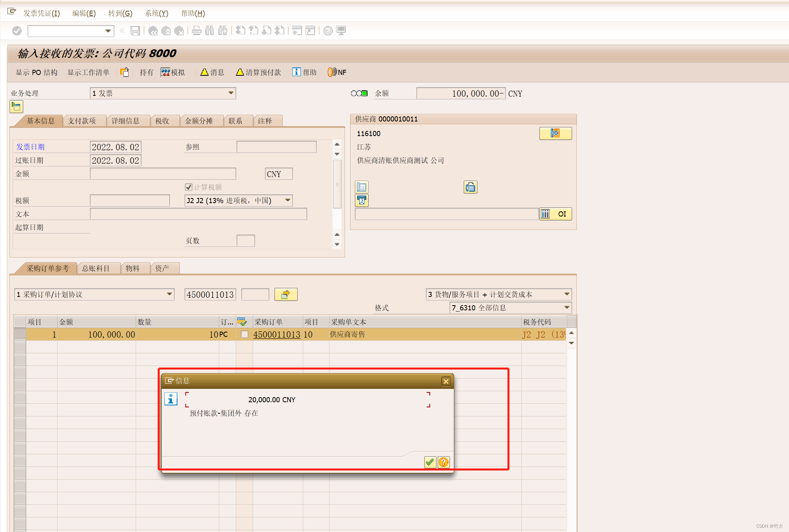Screen dimensions: 789x532
Task: Click the save disk icon in toolbar
Action: 135,31
